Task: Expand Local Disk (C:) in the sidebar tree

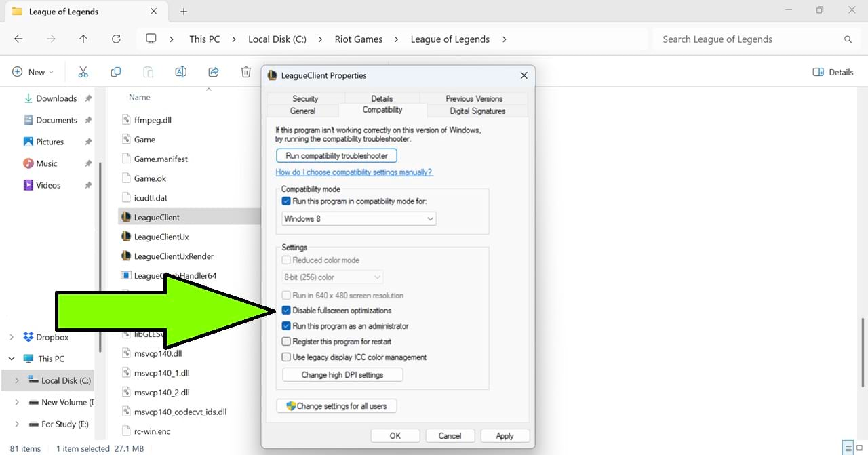Action: click(x=17, y=380)
